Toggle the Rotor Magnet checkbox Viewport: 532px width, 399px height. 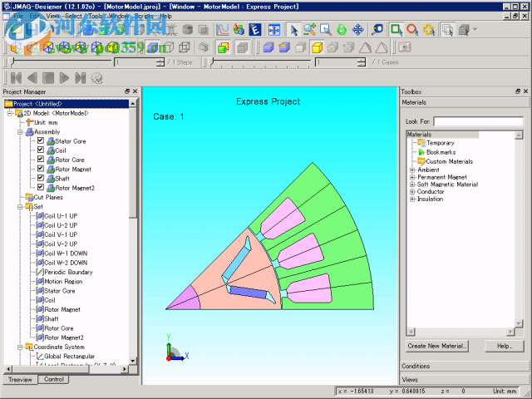40,169
